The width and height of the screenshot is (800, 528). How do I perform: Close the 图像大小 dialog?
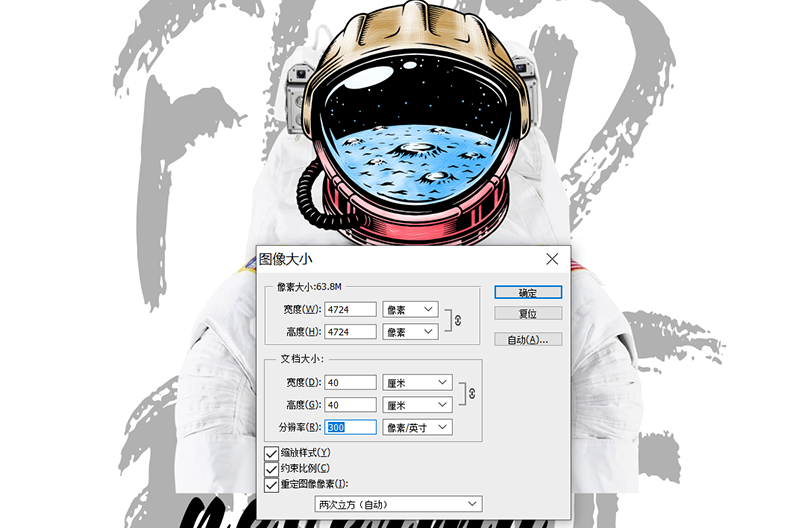(x=552, y=259)
